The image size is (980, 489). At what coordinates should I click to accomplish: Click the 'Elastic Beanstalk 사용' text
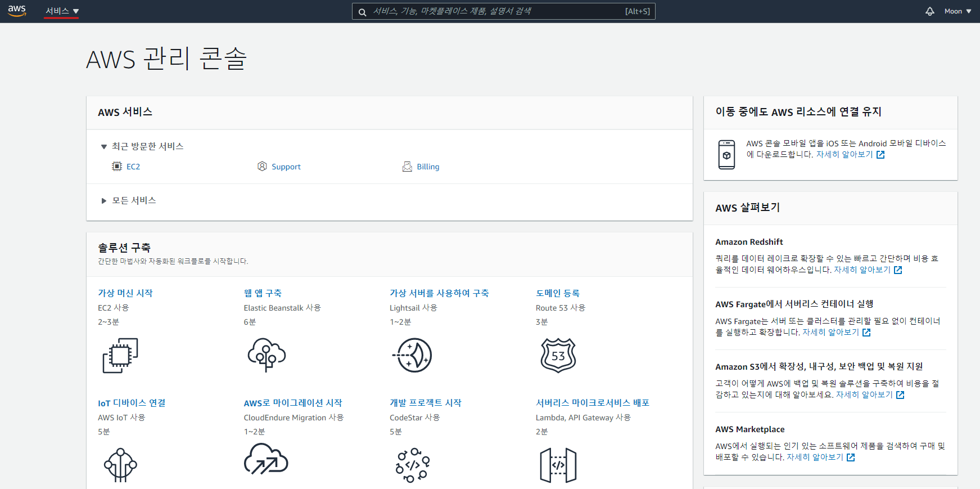[x=282, y=308]
